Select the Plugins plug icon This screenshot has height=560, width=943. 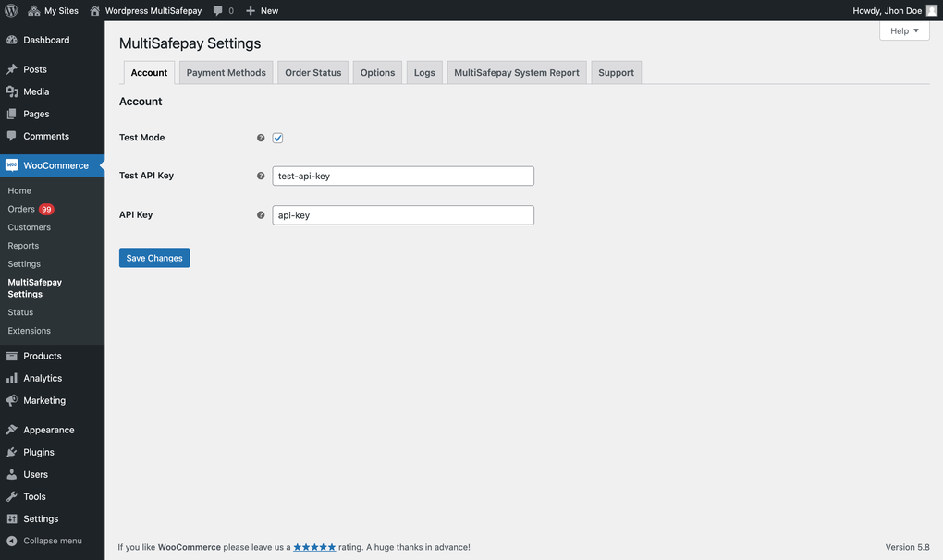click(x=13, y=451)
